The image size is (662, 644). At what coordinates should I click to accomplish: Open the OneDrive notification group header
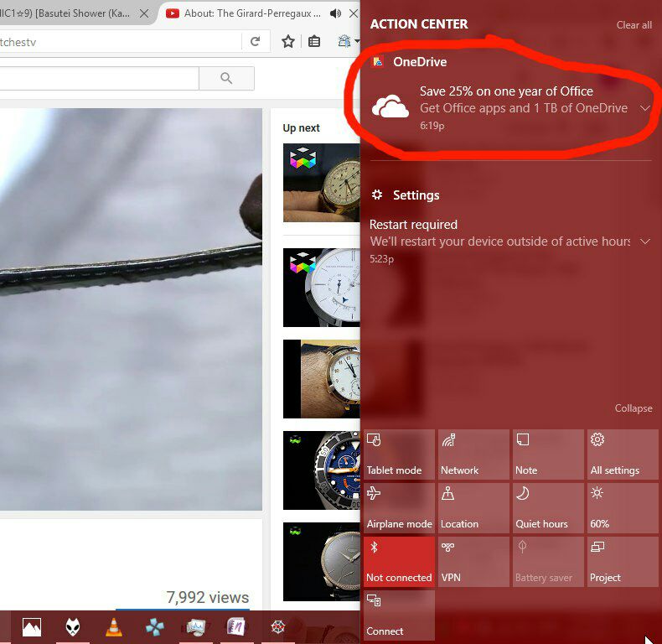coord(409,62)
